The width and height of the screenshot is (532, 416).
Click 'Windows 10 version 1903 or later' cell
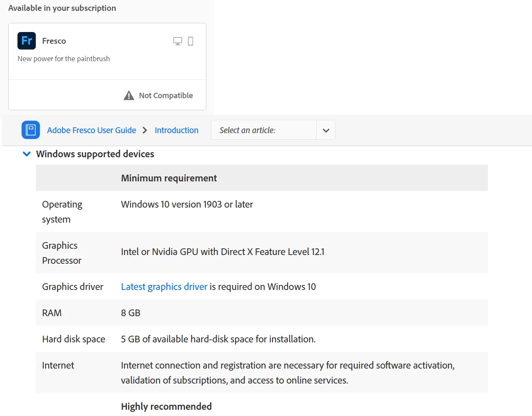[x=187, y=204]
